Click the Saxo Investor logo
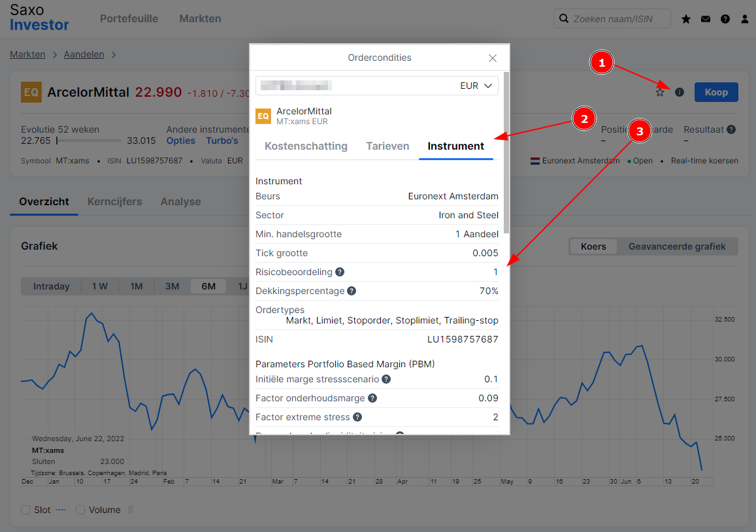756x532 pixels. [39, 18]
